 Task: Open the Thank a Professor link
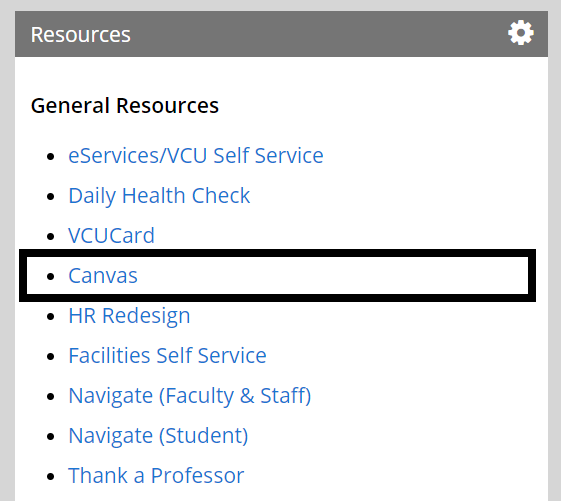(156, 476)
